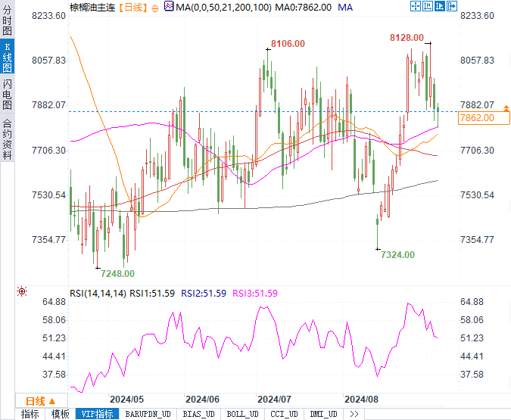Open the MA indicator chart icon
Screen dimensions: 511x420
click(169, 6)
